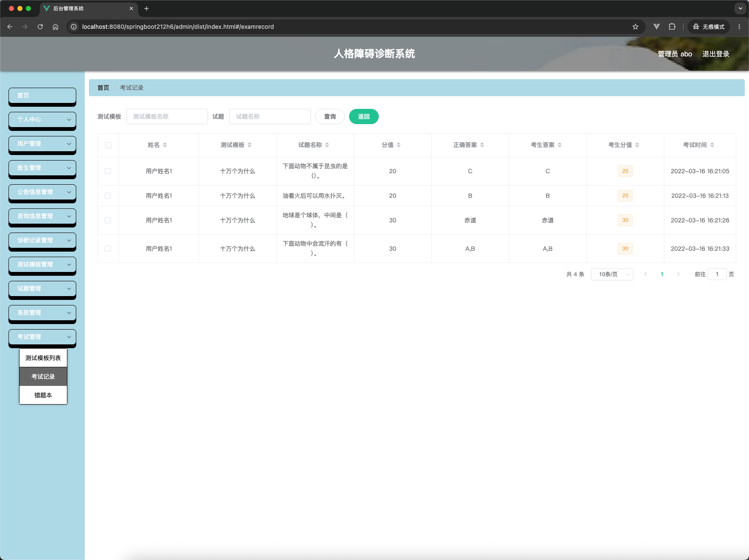Click the browser address bar URL
The height and width of the screenshot is (560, 749).
coord(178,27)
